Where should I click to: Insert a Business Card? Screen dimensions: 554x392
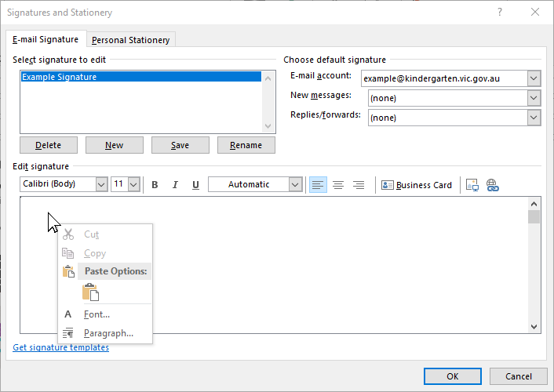417,185
